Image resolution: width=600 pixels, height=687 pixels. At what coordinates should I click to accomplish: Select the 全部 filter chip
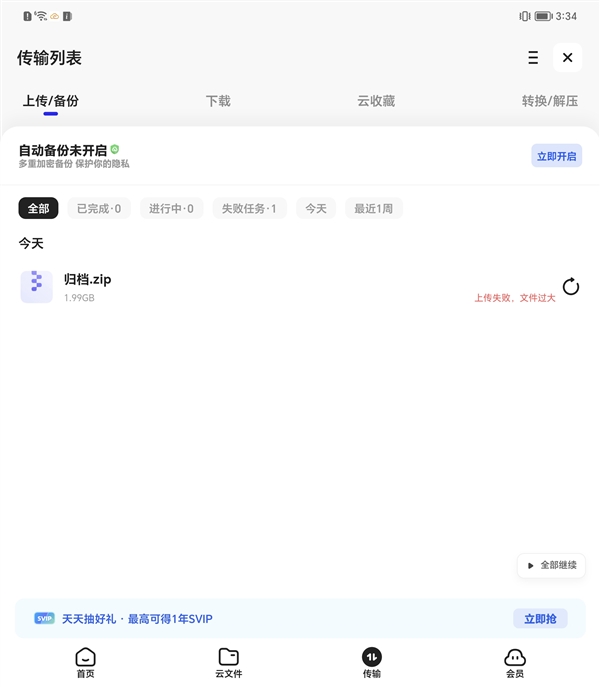pyautogui.click(x=38, y=209)
